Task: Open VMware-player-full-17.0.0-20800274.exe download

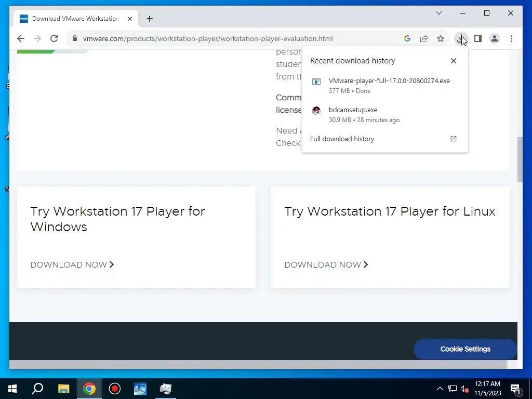Action: [x=385, y=86]
